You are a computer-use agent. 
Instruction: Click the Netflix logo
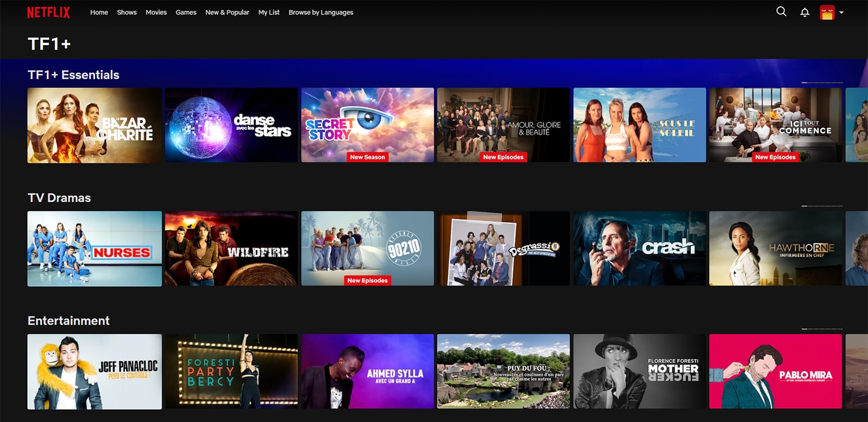coord(49,12)
